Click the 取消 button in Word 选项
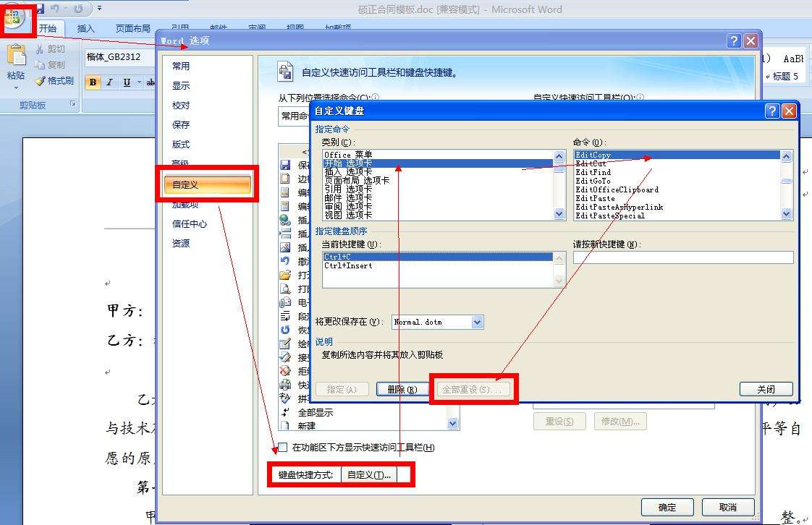 click(727, 508)
